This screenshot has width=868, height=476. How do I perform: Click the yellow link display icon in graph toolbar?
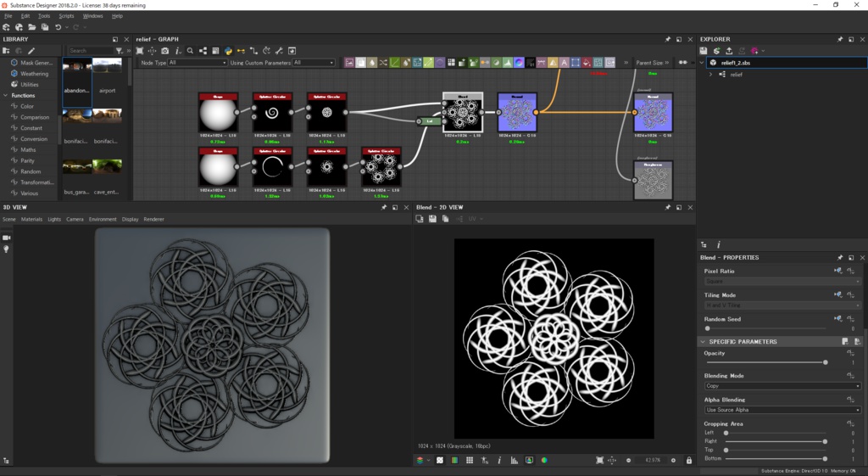pos(241,50)
